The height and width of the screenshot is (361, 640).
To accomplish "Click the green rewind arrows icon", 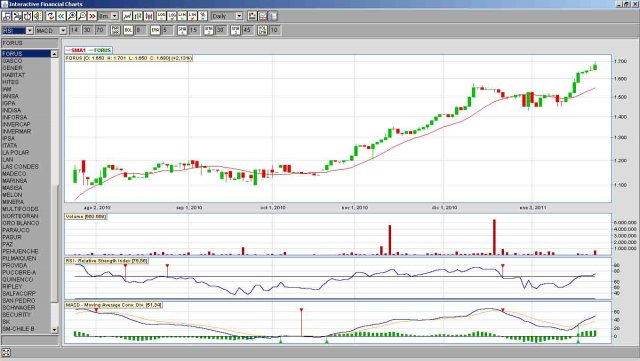I will coord(61,16).
